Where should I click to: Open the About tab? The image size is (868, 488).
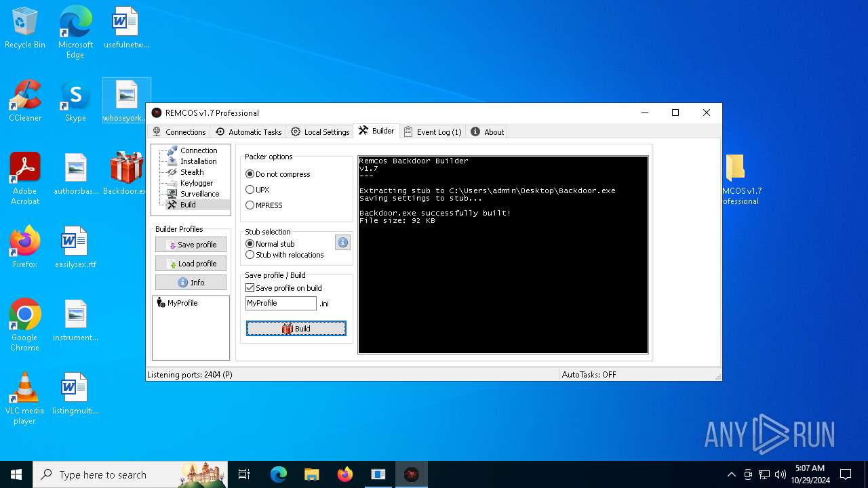click(x=488, y=131)
